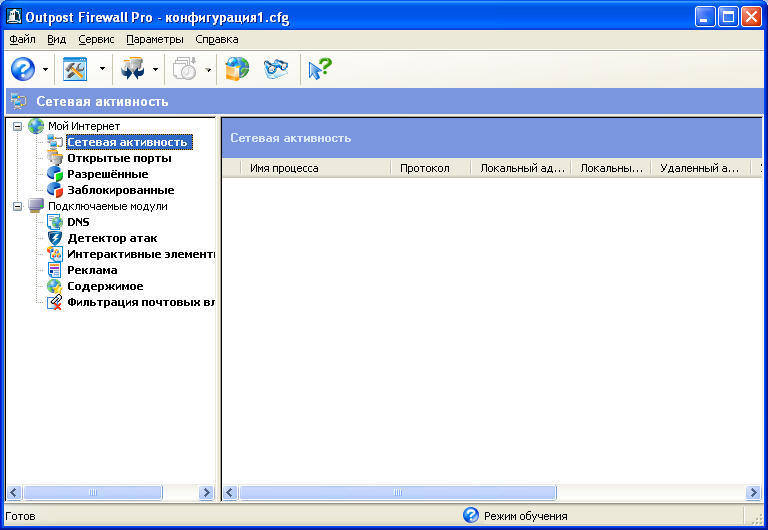768x530 pixels.
Task: Click right arrow of list panel scrollbar
Action: (x=753, y=492)
